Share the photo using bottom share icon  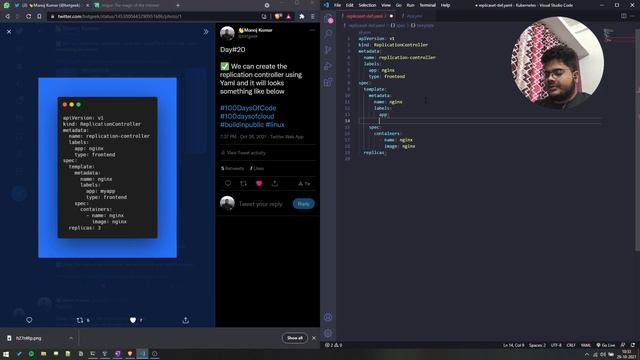click(x=186, y=320)
